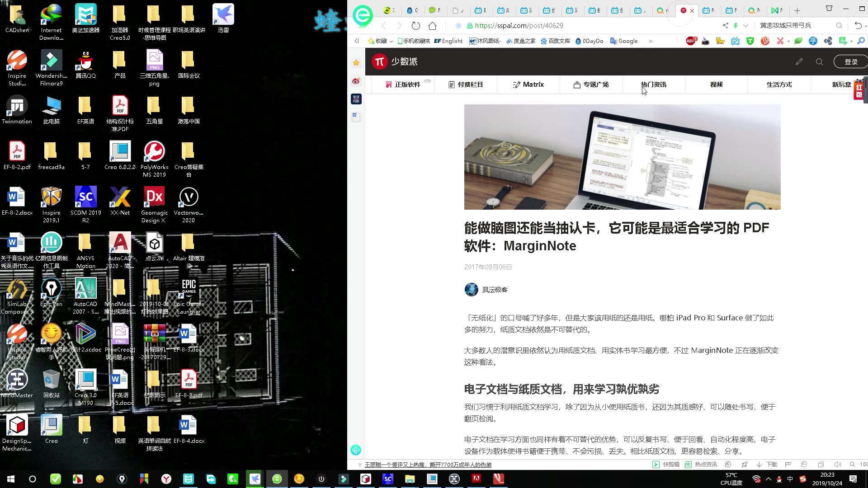Click the zoom magnifier in status bar
Screen dimensions: 868x488
tap(852, 465)
